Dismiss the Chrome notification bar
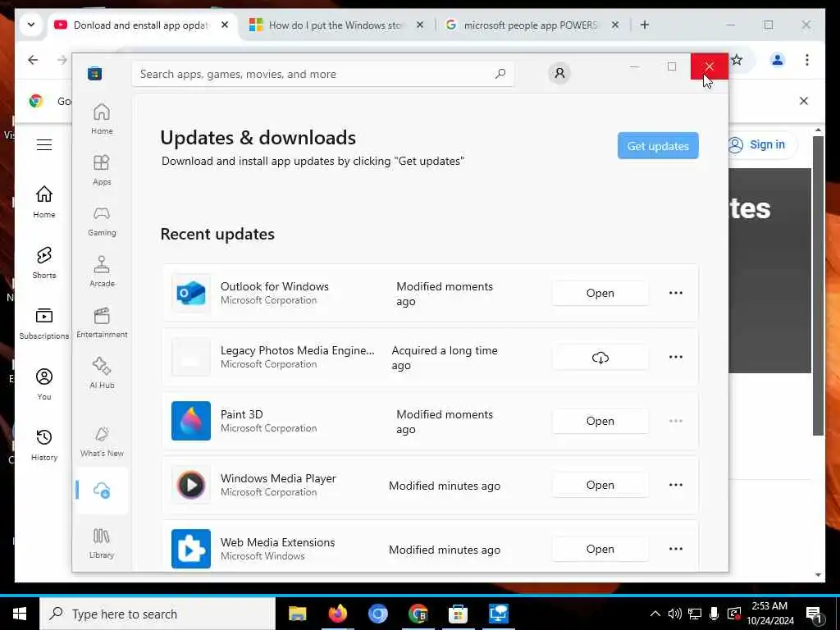 coord(804,101)
